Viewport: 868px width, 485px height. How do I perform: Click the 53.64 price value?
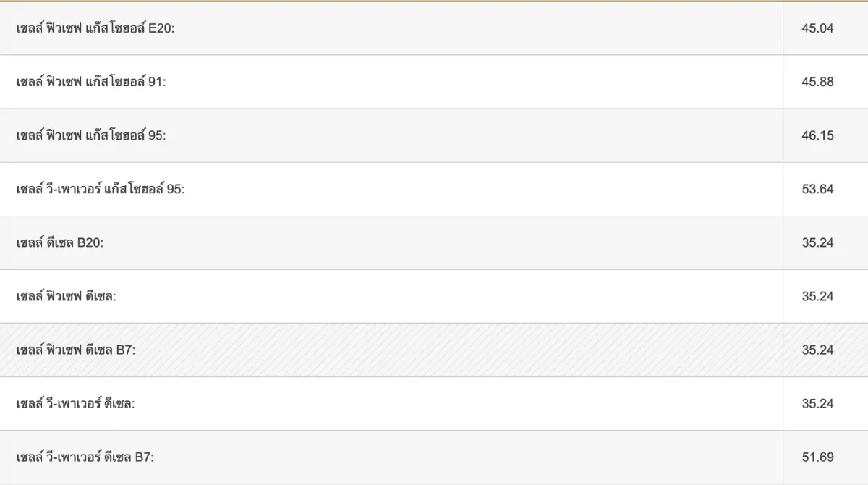817,189
